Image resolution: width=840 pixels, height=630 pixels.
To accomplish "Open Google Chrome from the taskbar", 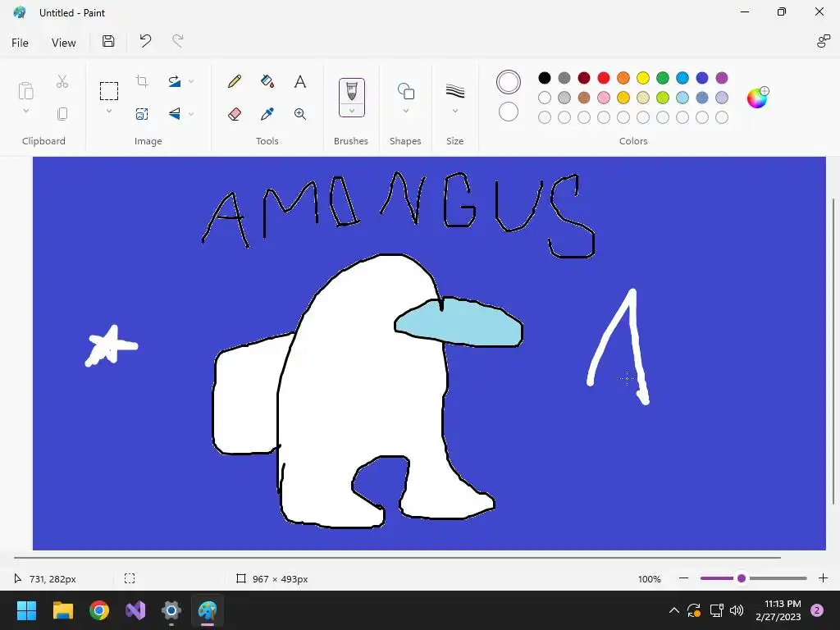I will tap(99, 610).
